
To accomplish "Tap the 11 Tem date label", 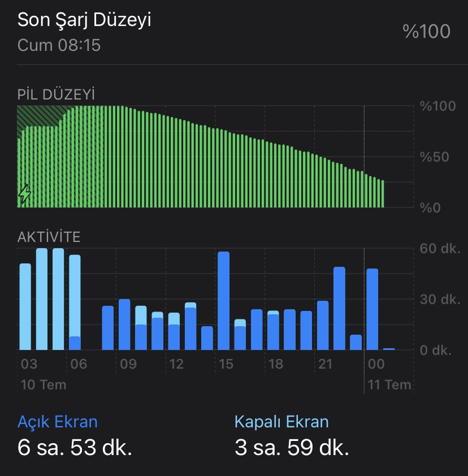I will tap(389, 385).
